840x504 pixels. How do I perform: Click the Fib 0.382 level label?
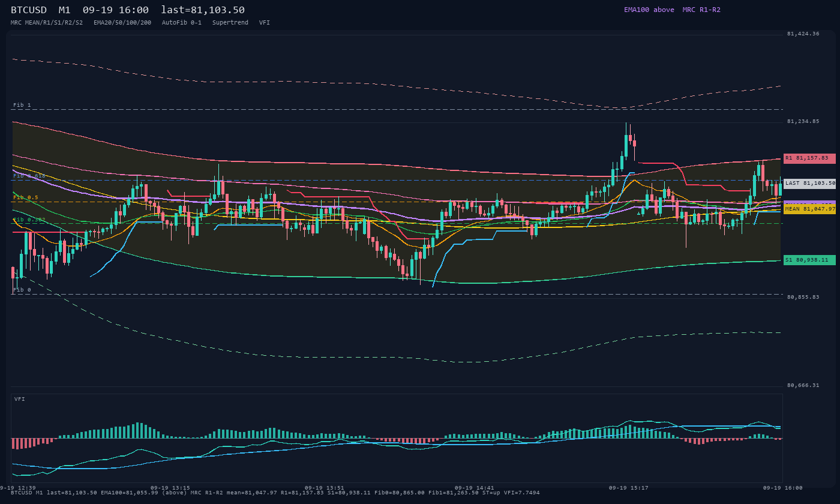[x=29, y=220]
